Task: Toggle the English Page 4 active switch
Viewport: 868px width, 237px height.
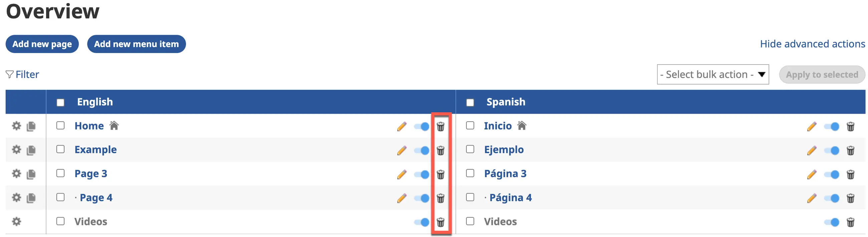Action: click(x=422, y=198)
